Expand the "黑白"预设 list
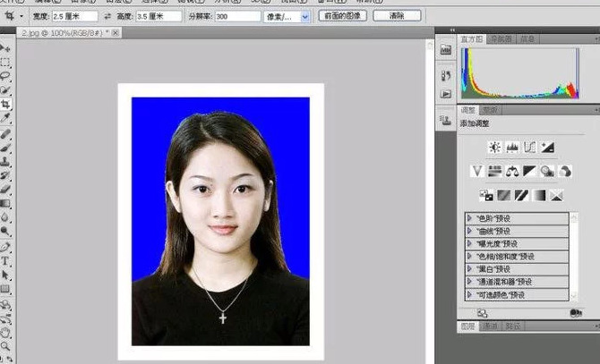Viewport: 600px width, 364px height. coord(469,269)
